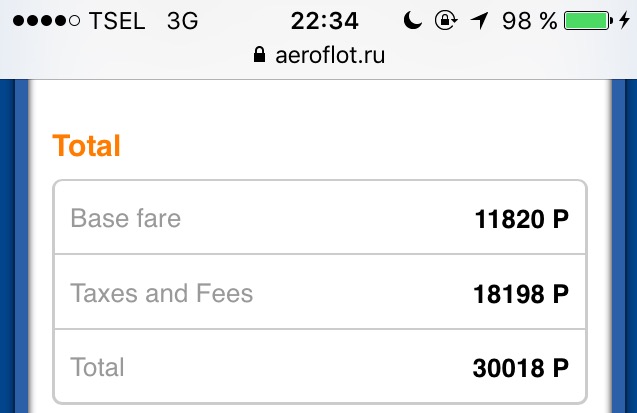
Task: Tap the location services arrow icon
Action: coord(477,21)
